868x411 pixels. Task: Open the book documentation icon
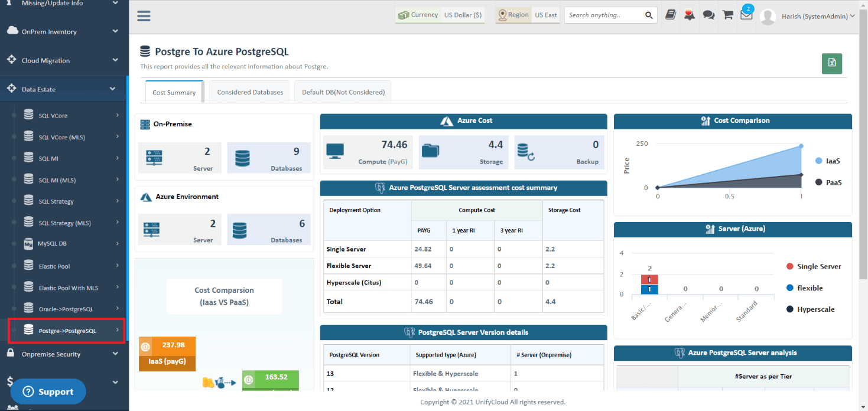(x=670, y=15)
